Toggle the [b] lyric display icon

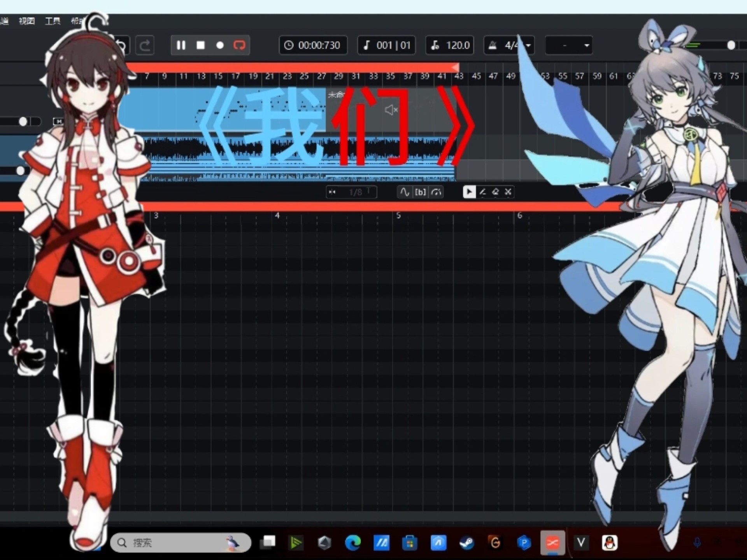420,192
